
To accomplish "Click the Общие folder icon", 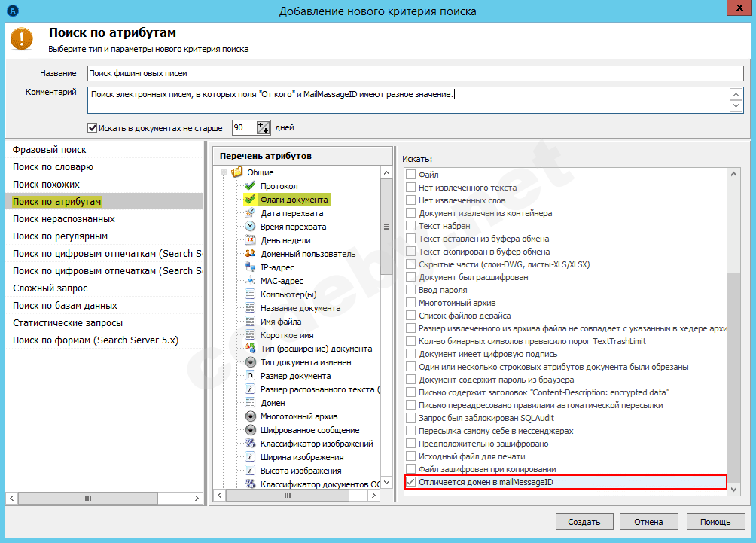I will (x=236, y=172).
